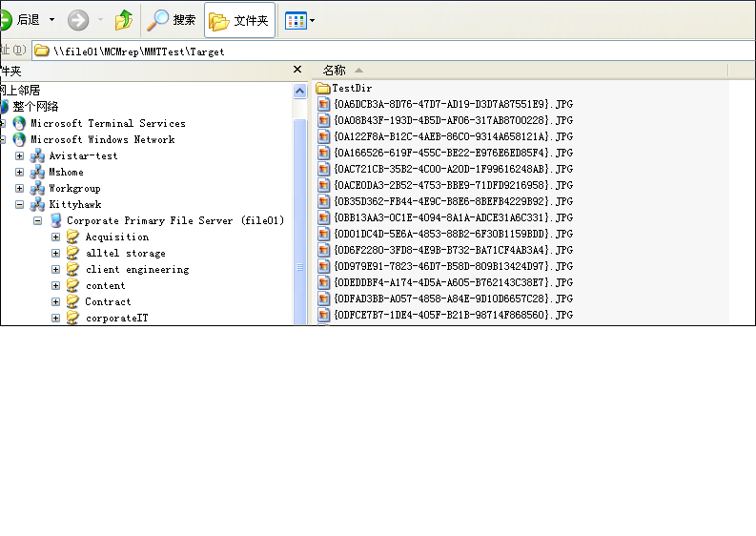Click the Avistar-test workgroup icon
The image size is (756, 536).
point(37,155)
